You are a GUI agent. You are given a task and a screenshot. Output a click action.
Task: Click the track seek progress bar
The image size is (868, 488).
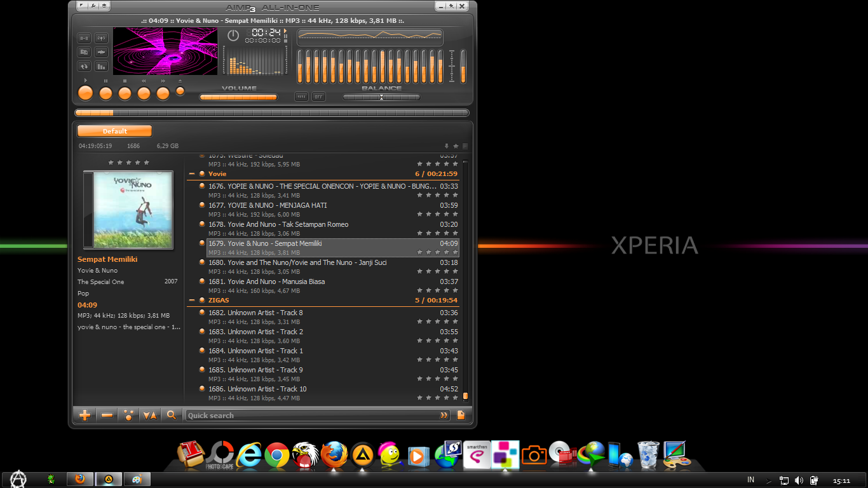(x=272, y=112)
